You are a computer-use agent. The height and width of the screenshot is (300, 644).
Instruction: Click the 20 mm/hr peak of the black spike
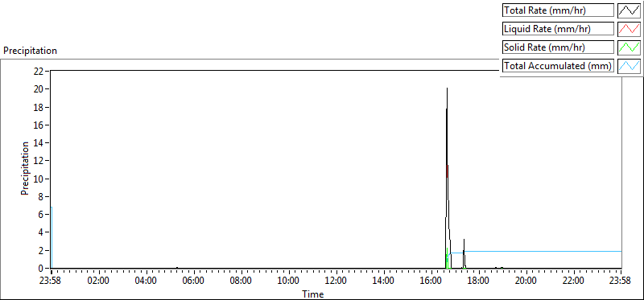point(447,88)
